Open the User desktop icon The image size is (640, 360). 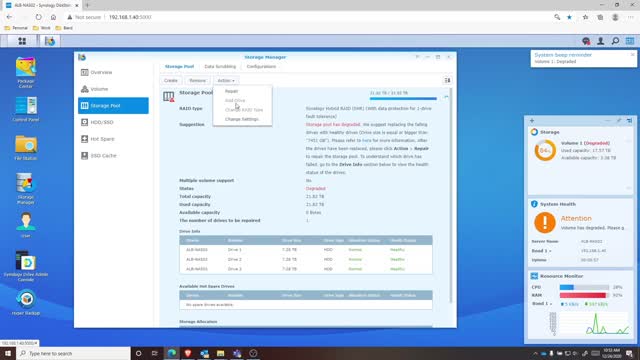[26, 225]
